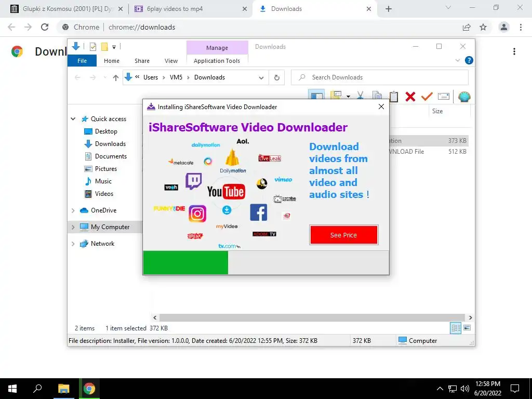This screenshot has height=399, width=532.
Task: Click the Search Downloads field
Action: pyautogui.click(x=380, y=77)
